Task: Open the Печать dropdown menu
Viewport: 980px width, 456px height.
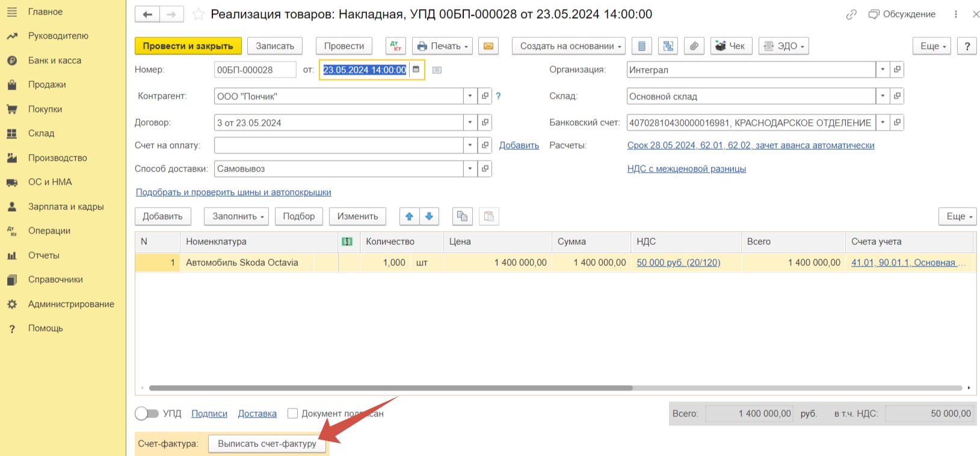Action: (442, 46)
